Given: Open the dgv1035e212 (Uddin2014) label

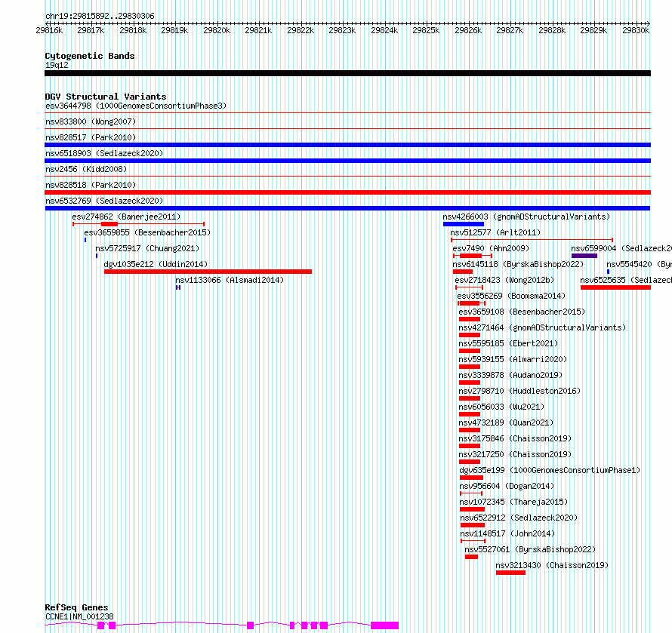Looking at the screenshot, I should (x=156, y=264).
